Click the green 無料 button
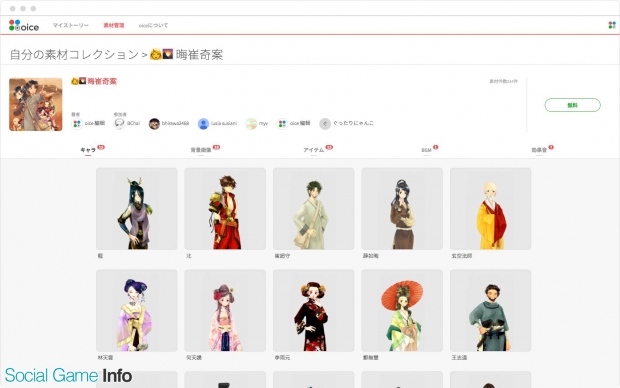The image size is (620, 388). (573, 105)
